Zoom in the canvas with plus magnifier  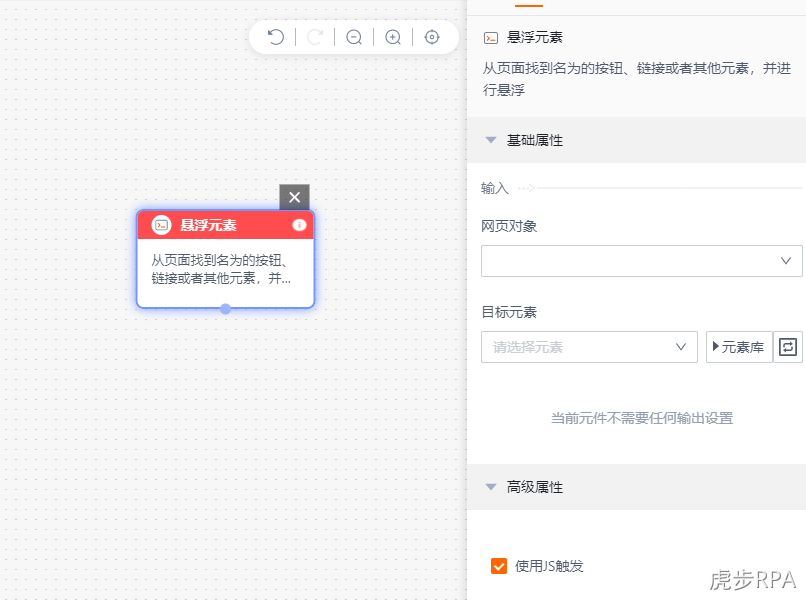coord(393,37)
